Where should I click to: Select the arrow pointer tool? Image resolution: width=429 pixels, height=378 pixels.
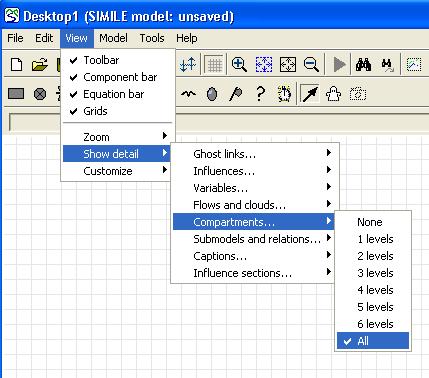tap(310, 94)
